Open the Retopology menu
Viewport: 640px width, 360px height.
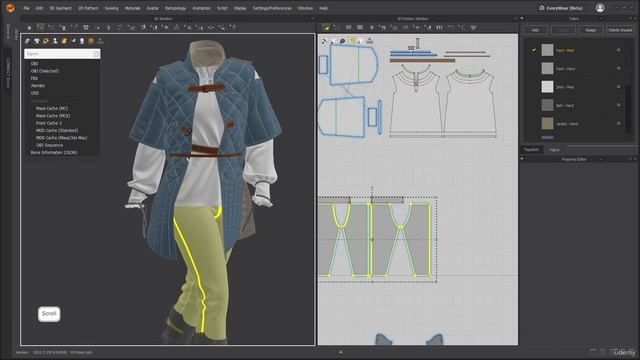(x=176, y=8)
